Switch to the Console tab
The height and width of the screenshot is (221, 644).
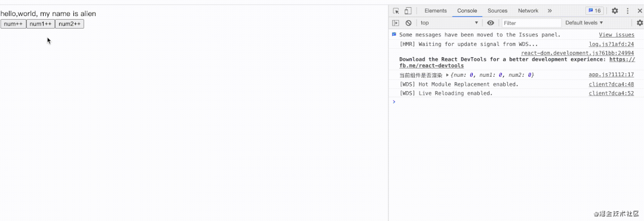(x=467, y=11)
